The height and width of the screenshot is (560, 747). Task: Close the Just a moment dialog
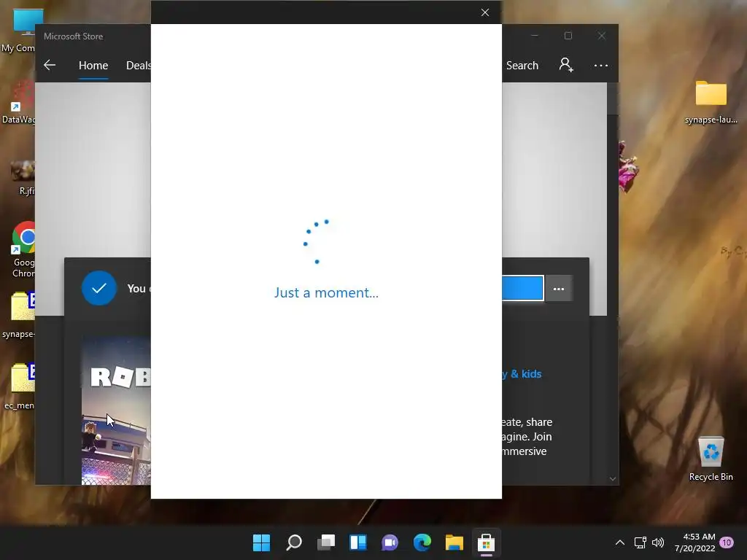pyautogui.click(x=485, y=12)
